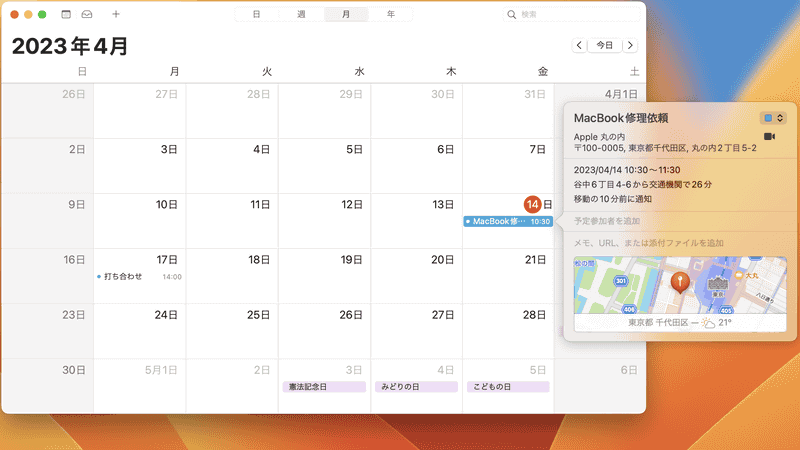
Task: Focus the 検索 search field
Action: click(x=571, y=14)
